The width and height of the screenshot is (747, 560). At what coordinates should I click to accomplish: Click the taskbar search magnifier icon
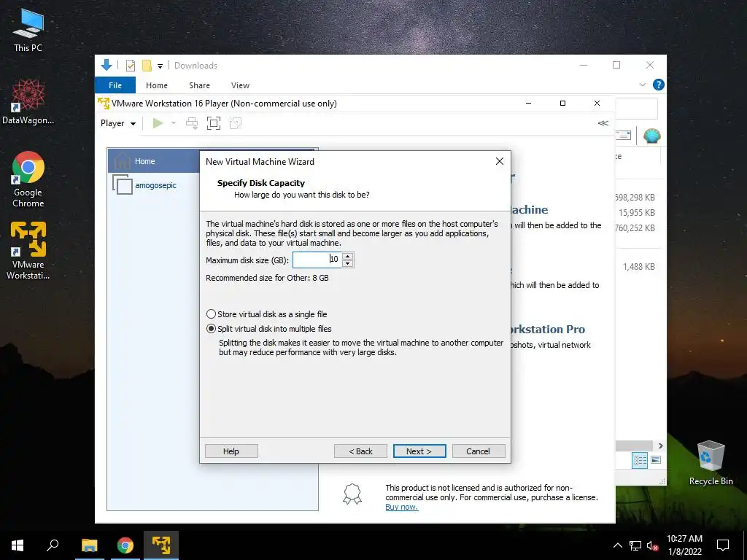(x=53, y=545)
